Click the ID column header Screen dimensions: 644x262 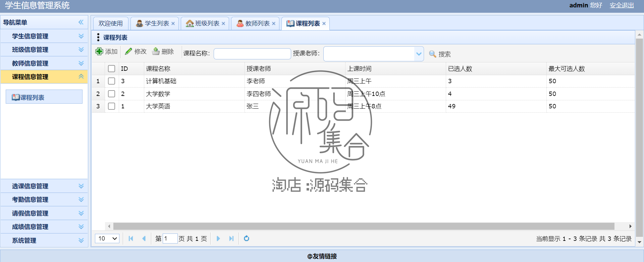click(131, 69)
